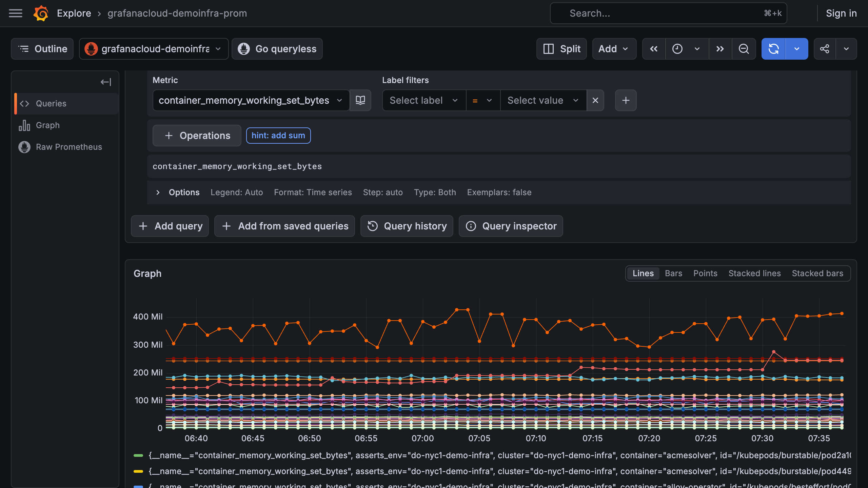Screen dimensions: 868x488
Task: Shift time range backwards
Action: (654, 49)
